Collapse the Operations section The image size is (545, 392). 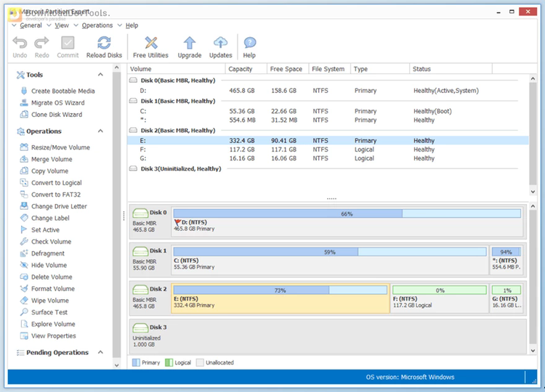pos(100,131)
